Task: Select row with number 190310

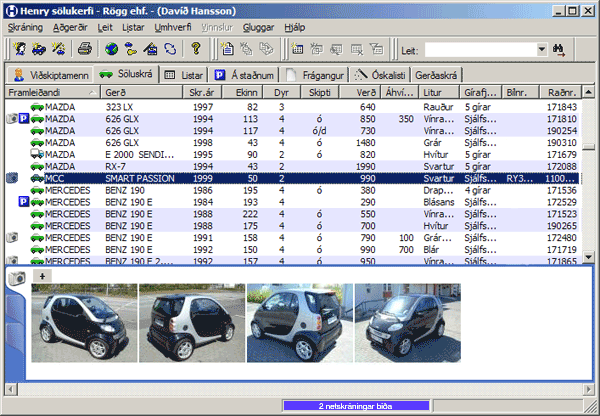Action: (x=293, y=143)
